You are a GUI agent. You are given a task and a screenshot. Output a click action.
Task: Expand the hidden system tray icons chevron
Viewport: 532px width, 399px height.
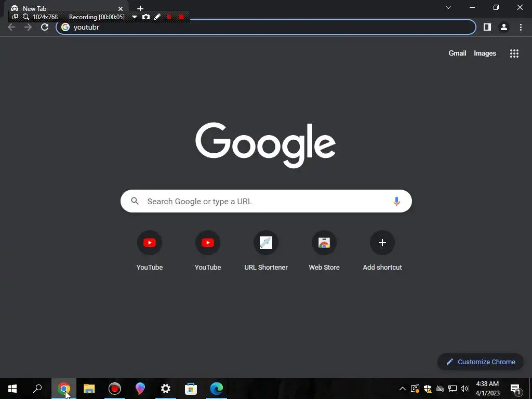pos(403,389)
